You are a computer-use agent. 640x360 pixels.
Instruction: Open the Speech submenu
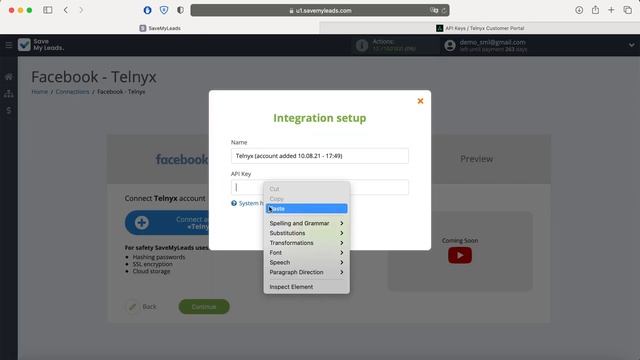[x=307, y=262]
